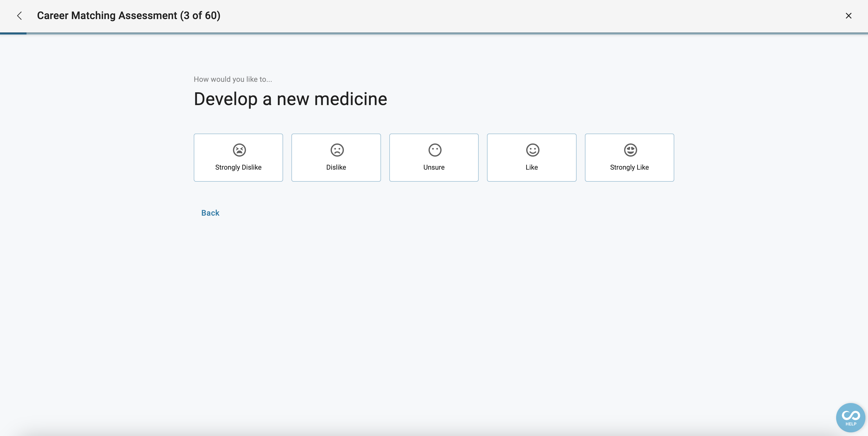Open the Help chat bubble
Screen dimensions: 868x436
point(851,417)
